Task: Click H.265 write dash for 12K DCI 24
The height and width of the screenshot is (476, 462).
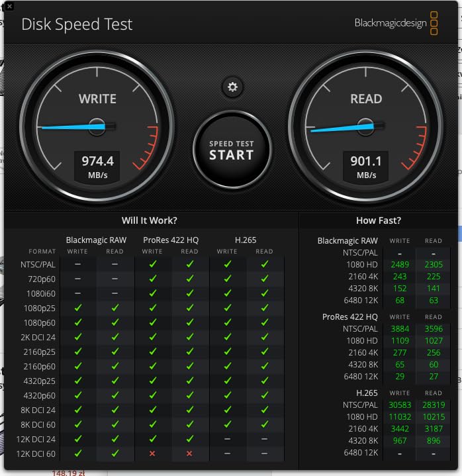Action: coord(227,439)
